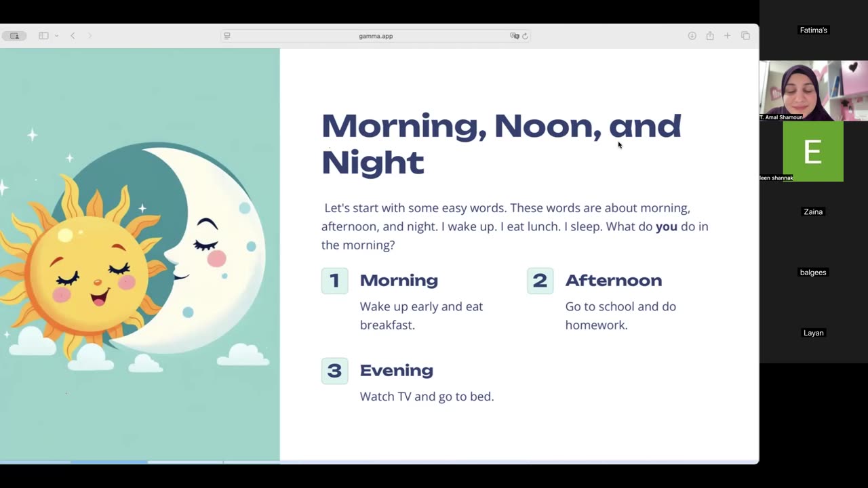The height and width of the screenshot is (488, 868).
Task: Click the slide title 'Morning, Noon, and Night'
Action: 501,144
